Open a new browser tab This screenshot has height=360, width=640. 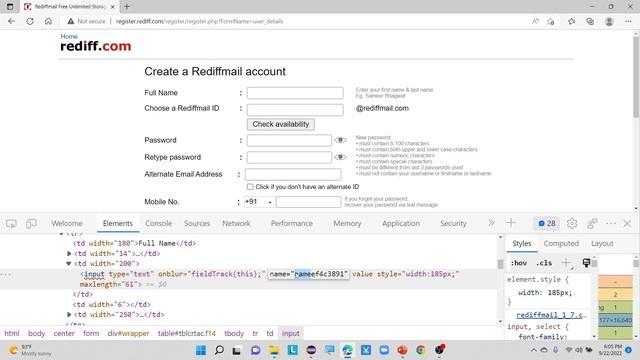pyautogui.click(x=127, y=7)
